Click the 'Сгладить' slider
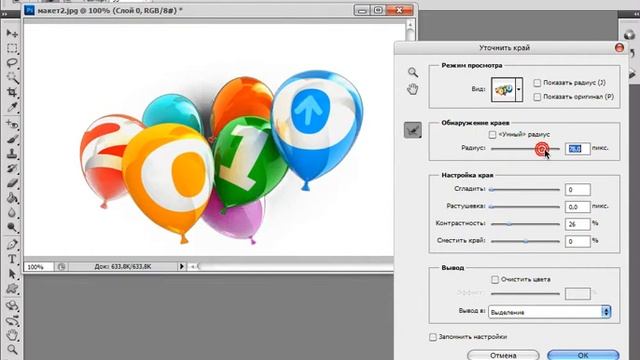This screenshot has height=360, width=640. 525,189
